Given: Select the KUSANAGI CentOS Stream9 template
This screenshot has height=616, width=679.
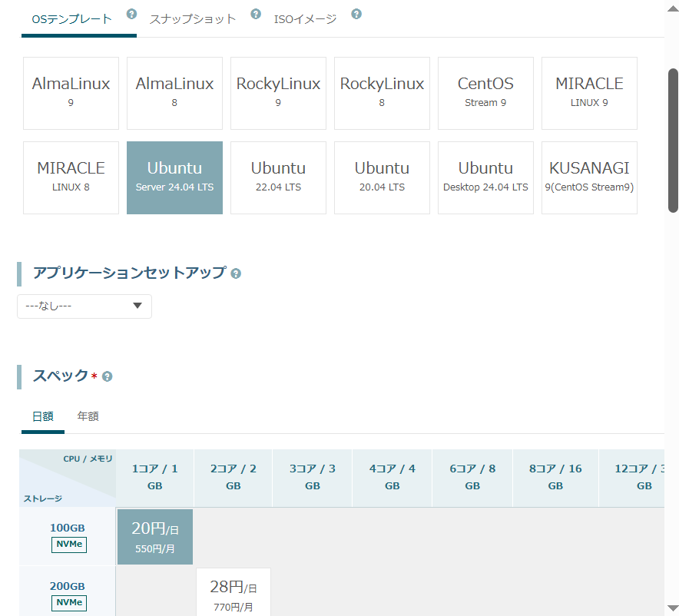Looking at the screenshot, I should point(589,177).
